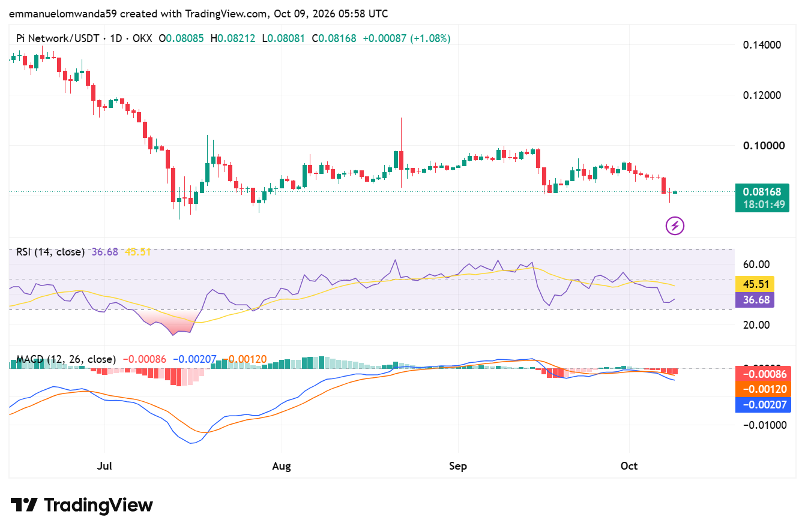Click the Oct label on time axis
The image size is (805, 532).
629,466
